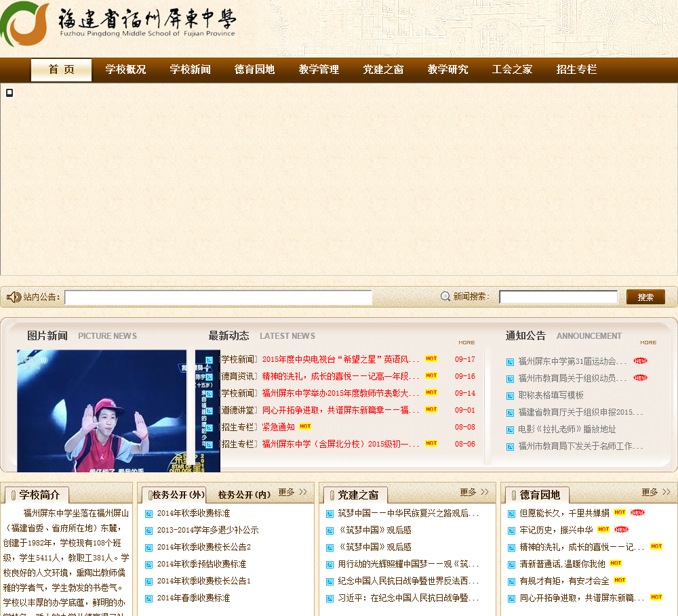Open 同心开拓争进取 article in latest news

pos(340,410)
